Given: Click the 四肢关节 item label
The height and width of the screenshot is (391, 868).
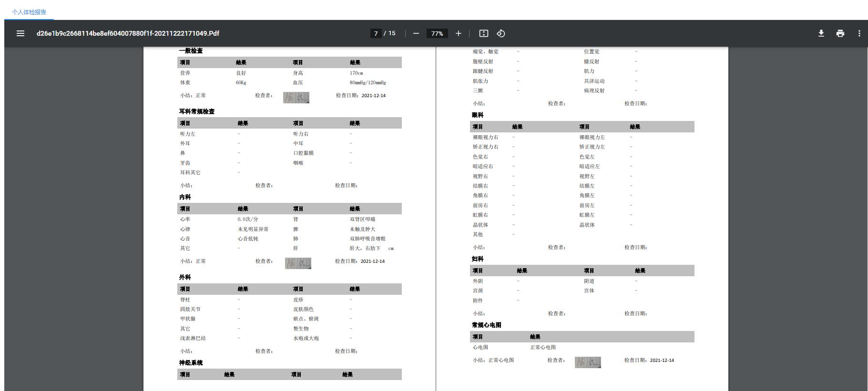Looking at the screenshot, I should (x=190, y=309).
